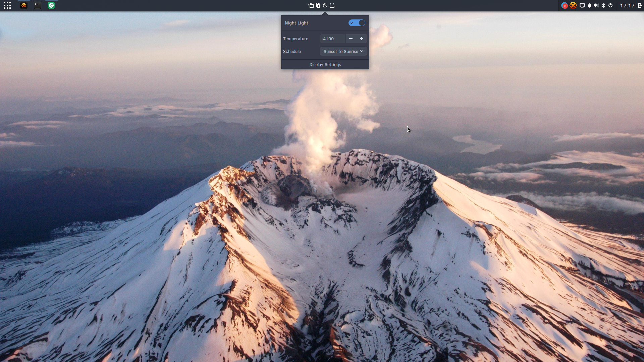Launch the terminal from the panel

[x=38, y=5]
